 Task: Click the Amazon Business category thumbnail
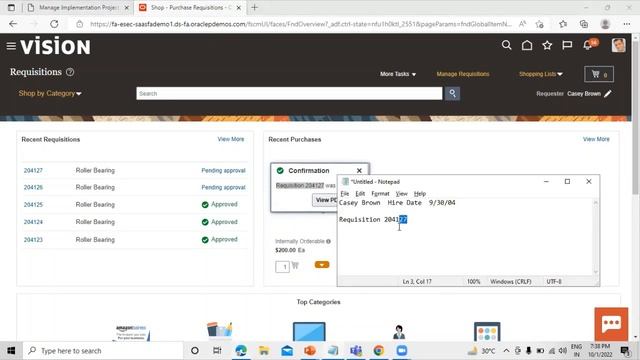tap(131, 332)
